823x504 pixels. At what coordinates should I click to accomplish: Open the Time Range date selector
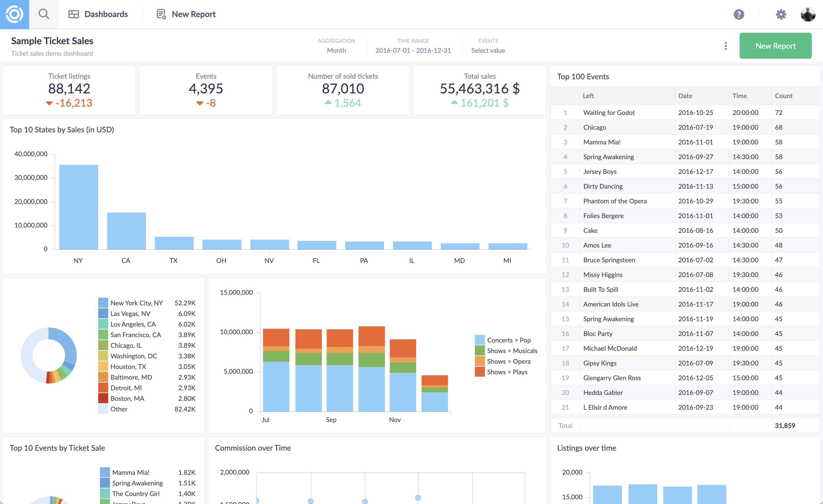click(413, 46)
